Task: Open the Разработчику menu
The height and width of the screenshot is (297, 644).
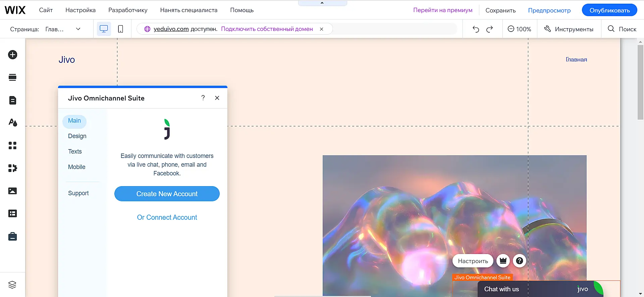Action: [128, 10]
